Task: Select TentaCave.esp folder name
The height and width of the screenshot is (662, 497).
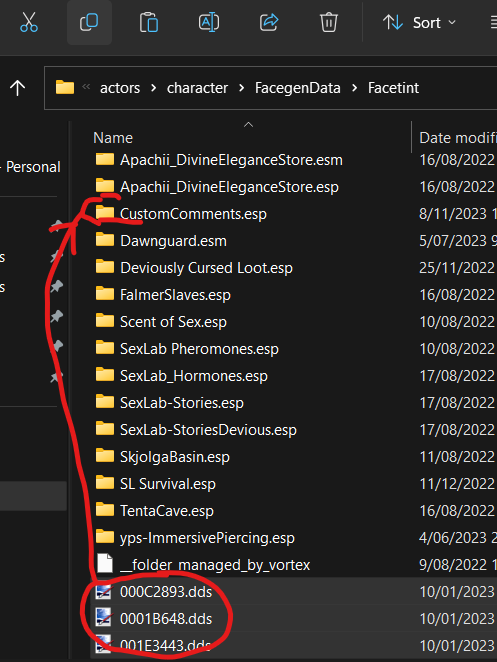Action: 167,511
